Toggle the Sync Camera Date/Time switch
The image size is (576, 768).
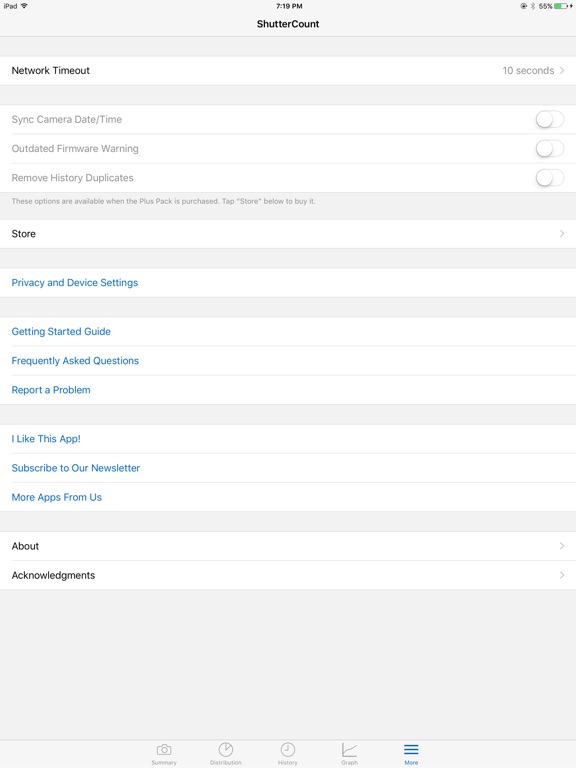coord(550,119)
